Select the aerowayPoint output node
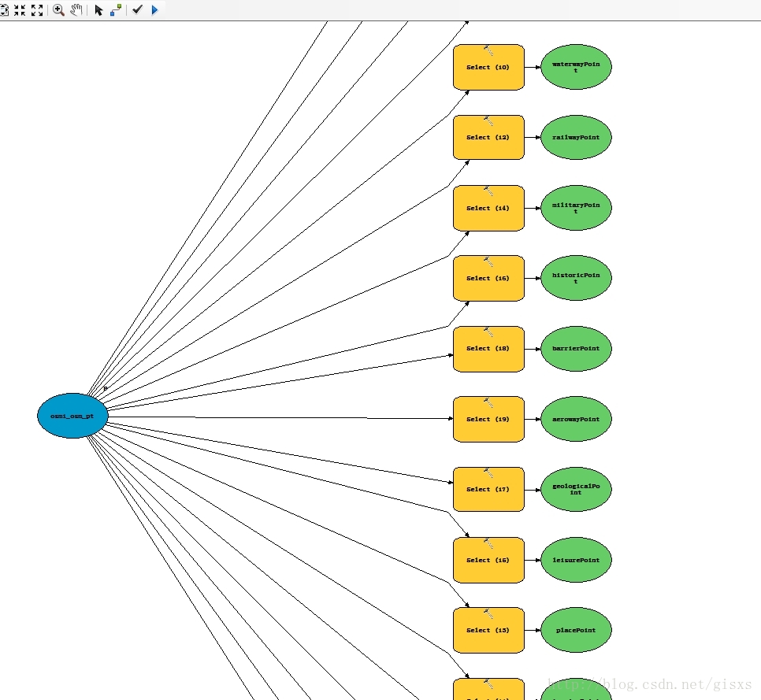This screenshot has height=700, width=761. tap(576, 419)
